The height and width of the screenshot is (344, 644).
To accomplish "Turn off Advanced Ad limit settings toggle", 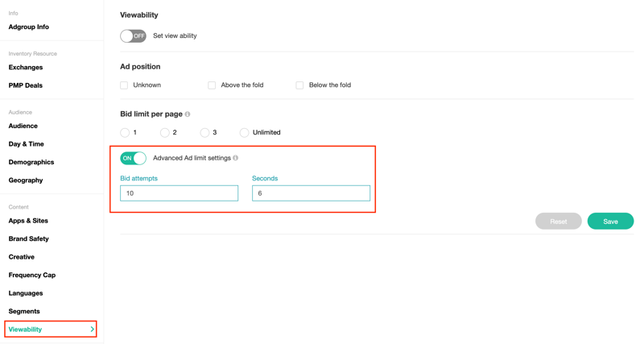I will click(x=133, y=158).
